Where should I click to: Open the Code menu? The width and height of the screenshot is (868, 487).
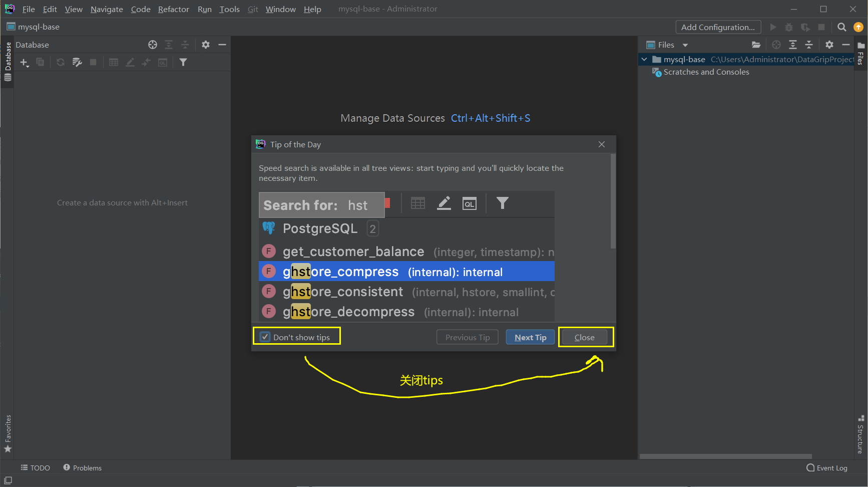[x=141, y=9]
